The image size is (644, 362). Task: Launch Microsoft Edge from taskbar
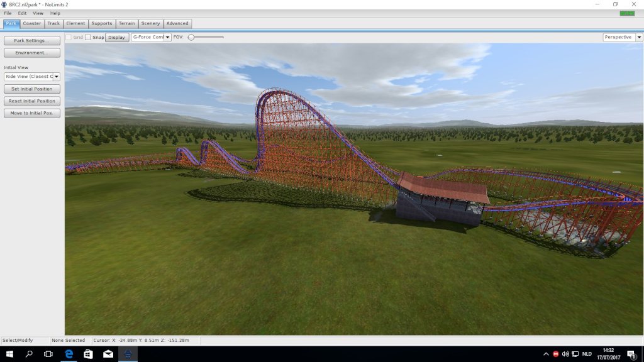coord(69,354)
